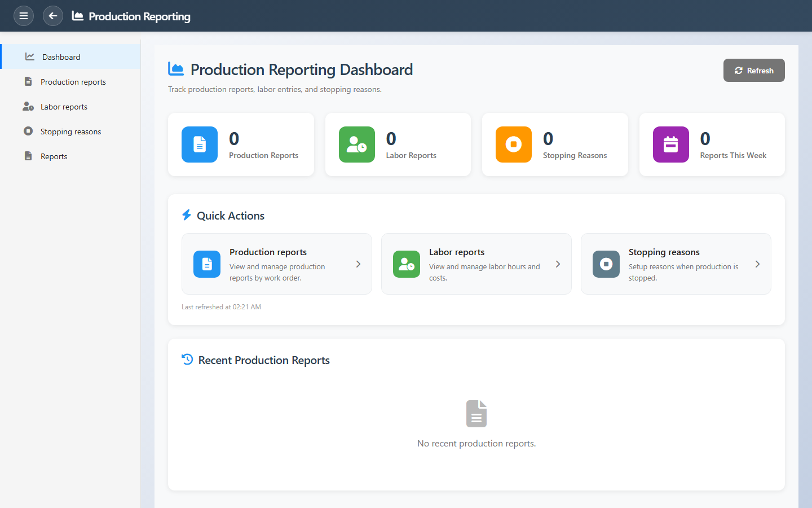Expand Labor reports quick action chevron
Screen dimensions: 812x508
558,264
